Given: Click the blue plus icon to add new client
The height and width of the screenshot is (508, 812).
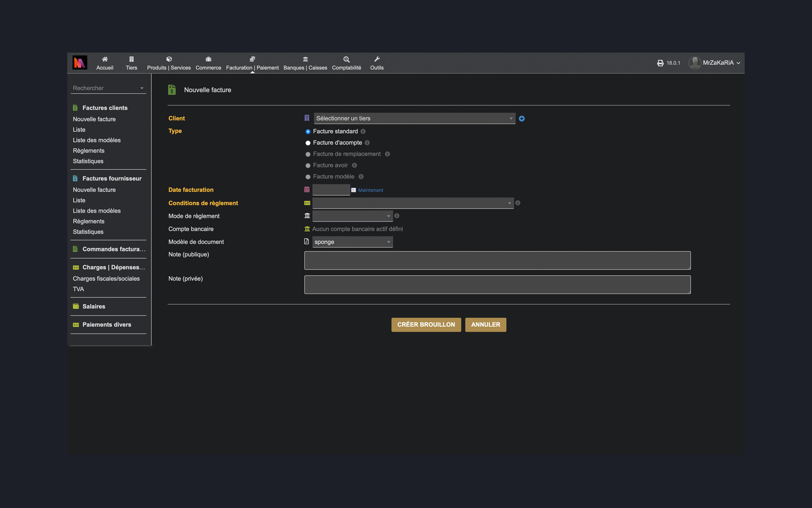Looking at the screenshot, I should click(x=521, y=119).
